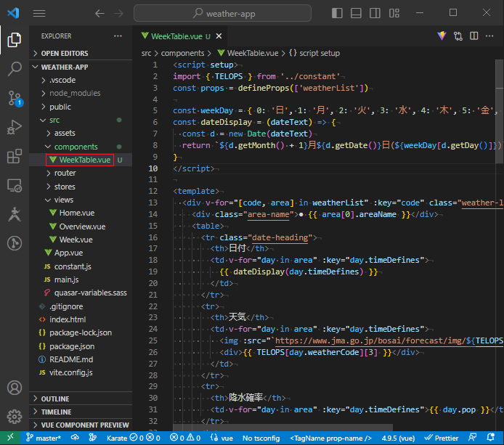Toggle the primary side bar visibility
This screenshot has height=445, width=504.
[x=337, y=13]
